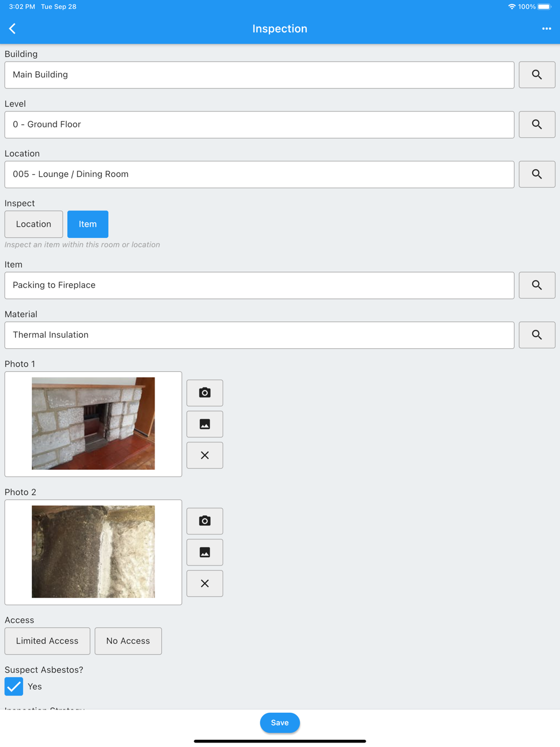Take a new Photo 1 with camera

(205, 393)
